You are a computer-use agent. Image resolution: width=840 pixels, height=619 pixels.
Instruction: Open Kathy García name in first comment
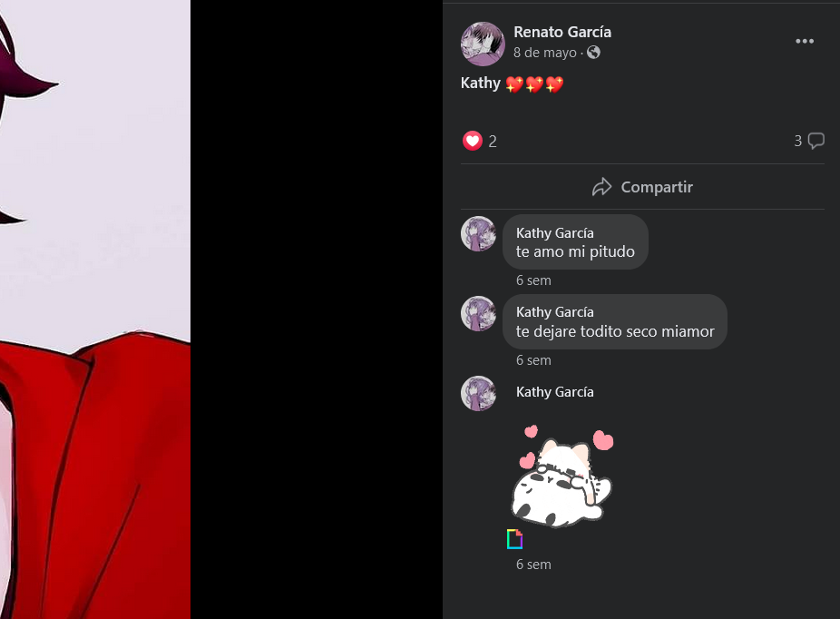(x=555, y=233)
